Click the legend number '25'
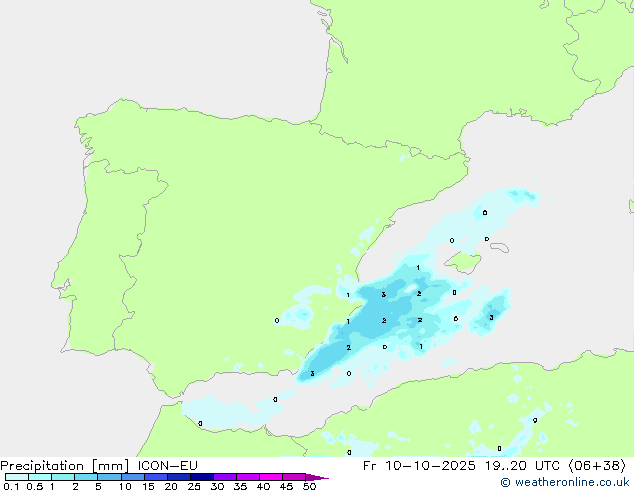Screen dimensions: 634x490 194,486
